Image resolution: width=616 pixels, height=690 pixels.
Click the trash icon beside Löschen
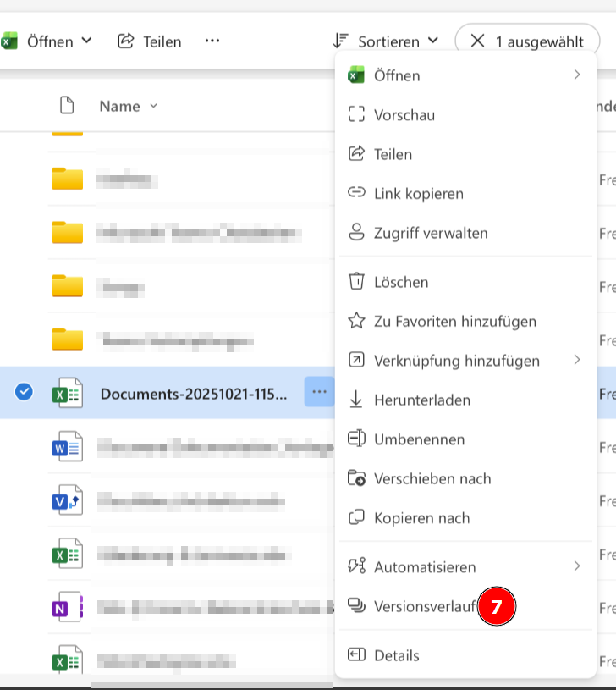click(356, 282)
